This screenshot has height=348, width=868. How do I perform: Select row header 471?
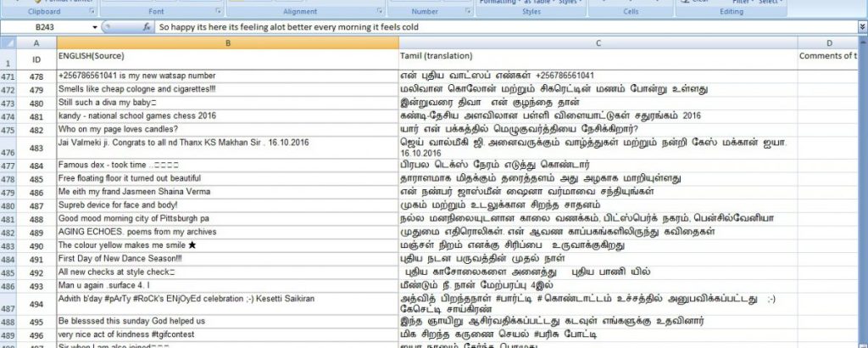(8, 76)
